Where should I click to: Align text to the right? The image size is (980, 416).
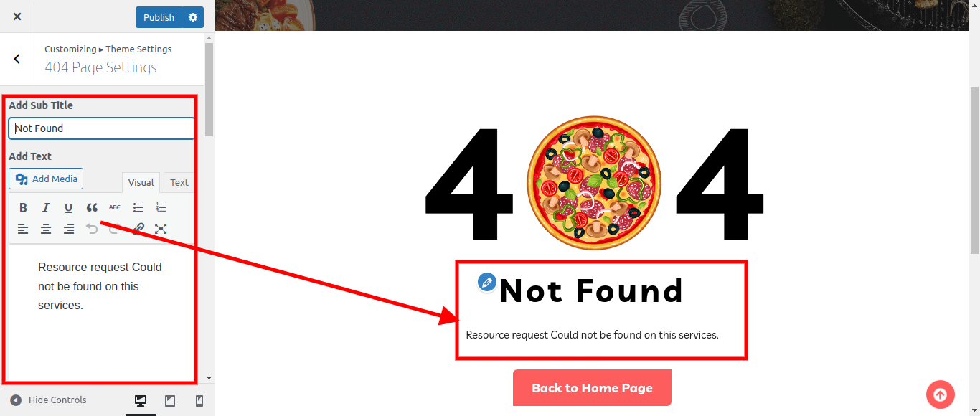pyautogui.click(x=69, y=229)
